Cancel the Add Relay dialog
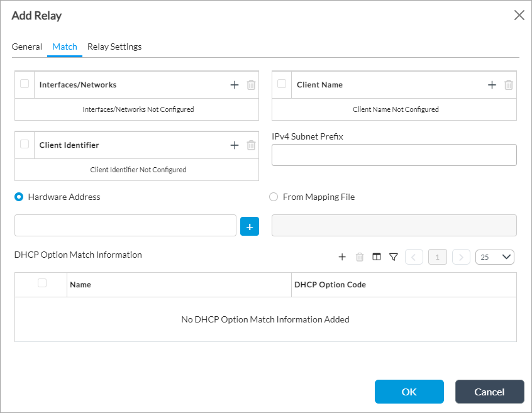 489,392
